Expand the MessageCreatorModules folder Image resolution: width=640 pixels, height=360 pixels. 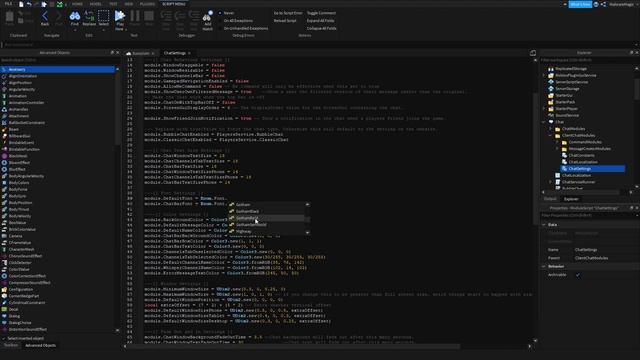557,149
